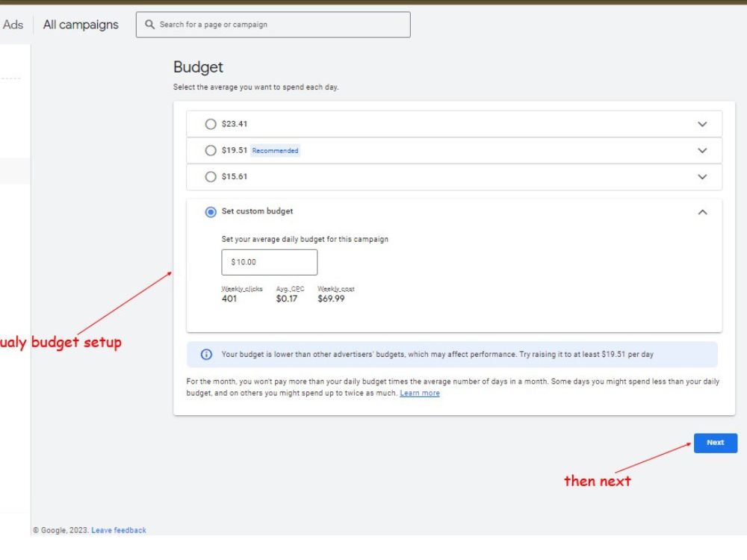The height and width of the screenshot is (560, 747).
Task: Click the Next button
Action: 716,443
